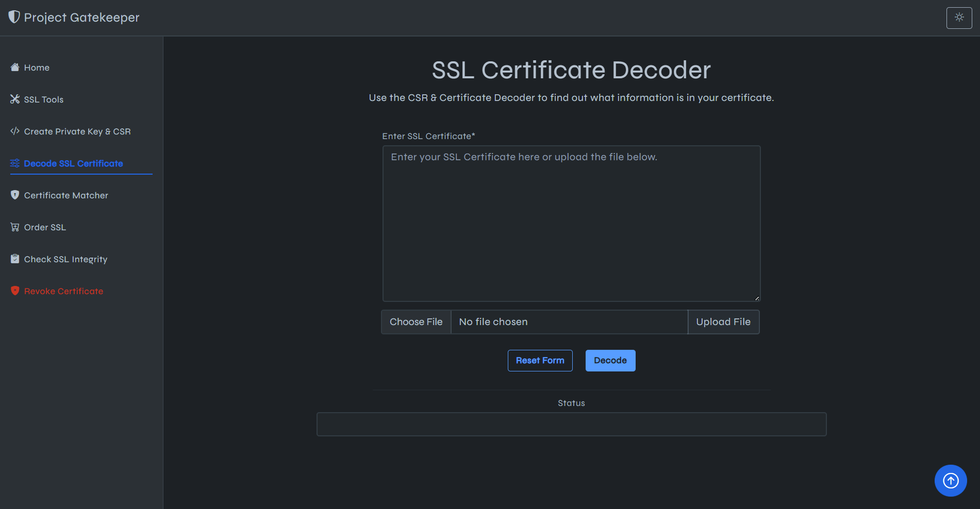Click the Status label text
The height and width of the screenshot is (509, 980).
(571, 403)
